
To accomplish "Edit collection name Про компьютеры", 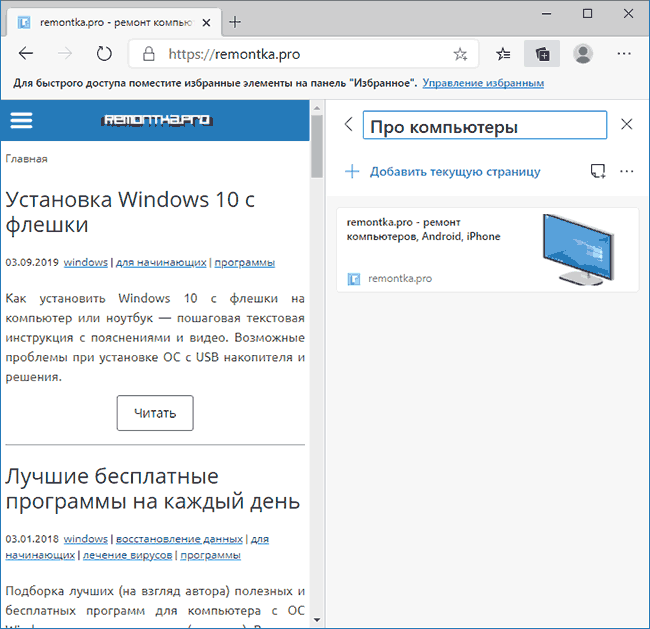I will tap(485, 125).
